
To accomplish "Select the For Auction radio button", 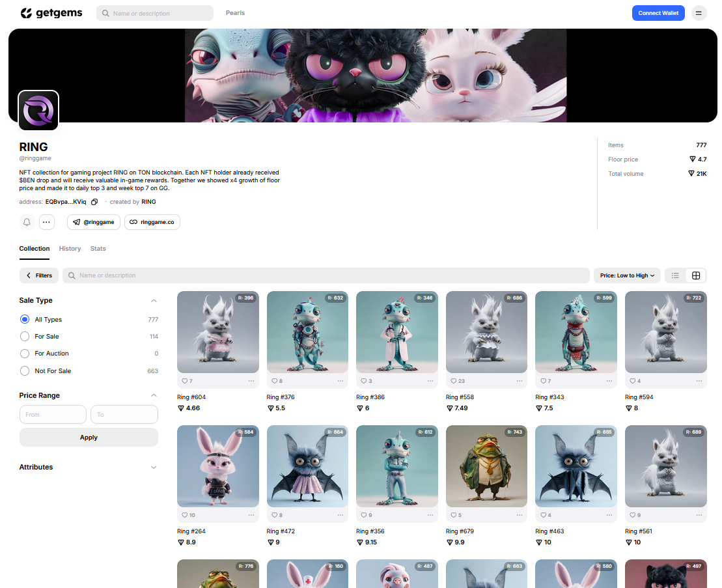I will 25,353.
